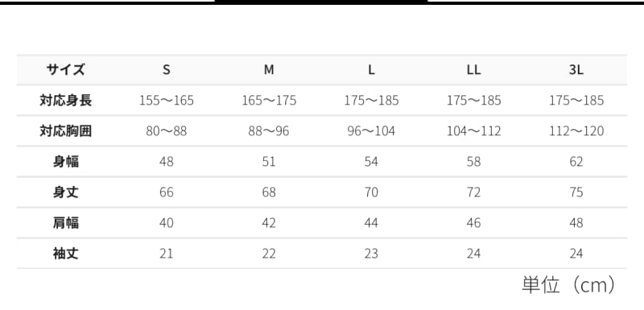Image resolution: width=644 pixels, height=310 pixels.
Task: Select the S size column header
Action: pos(167,70)
